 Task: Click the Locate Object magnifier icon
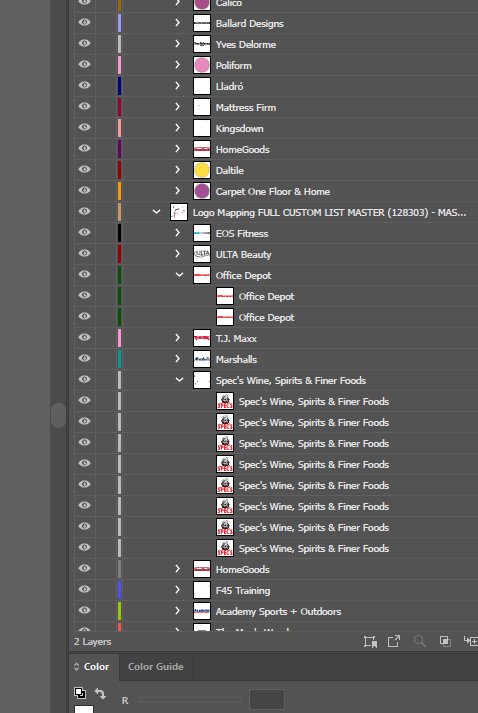coord(419,641)
